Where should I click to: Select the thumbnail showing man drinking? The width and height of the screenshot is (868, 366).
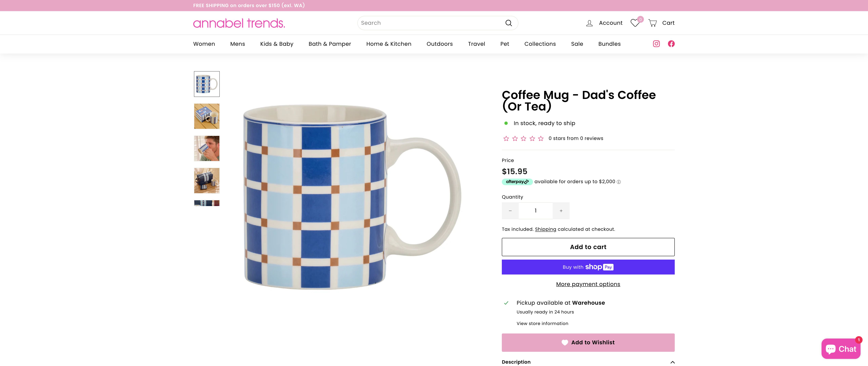206,148
